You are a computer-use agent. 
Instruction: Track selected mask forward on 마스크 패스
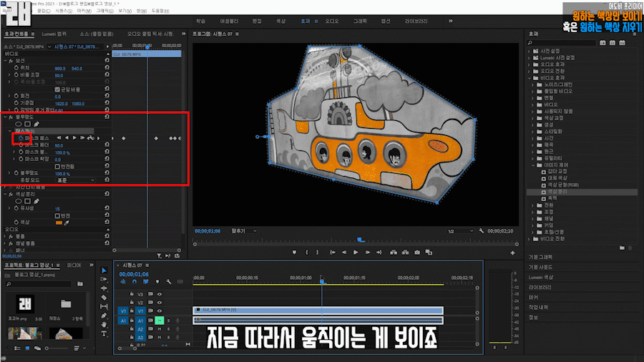(x=74, y=138)
